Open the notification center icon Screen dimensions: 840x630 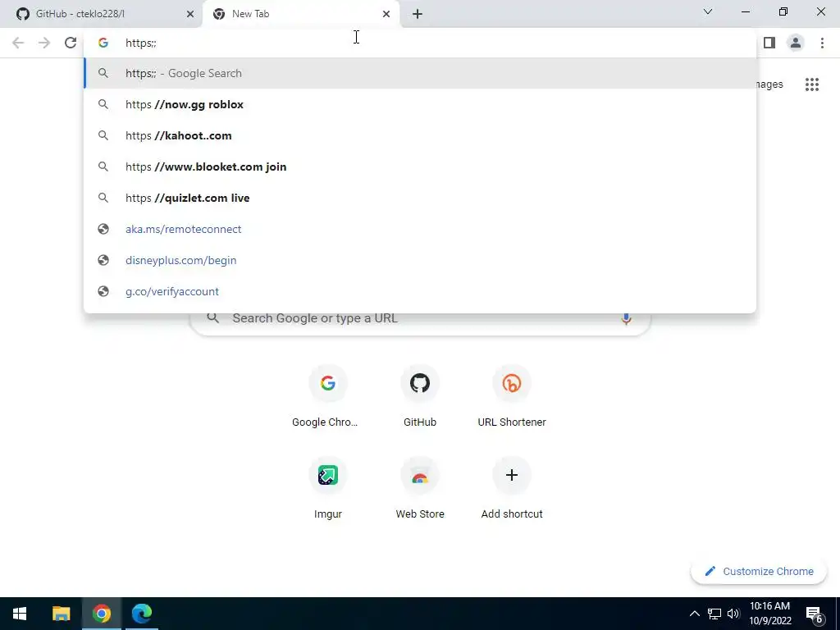click(815, 614)
